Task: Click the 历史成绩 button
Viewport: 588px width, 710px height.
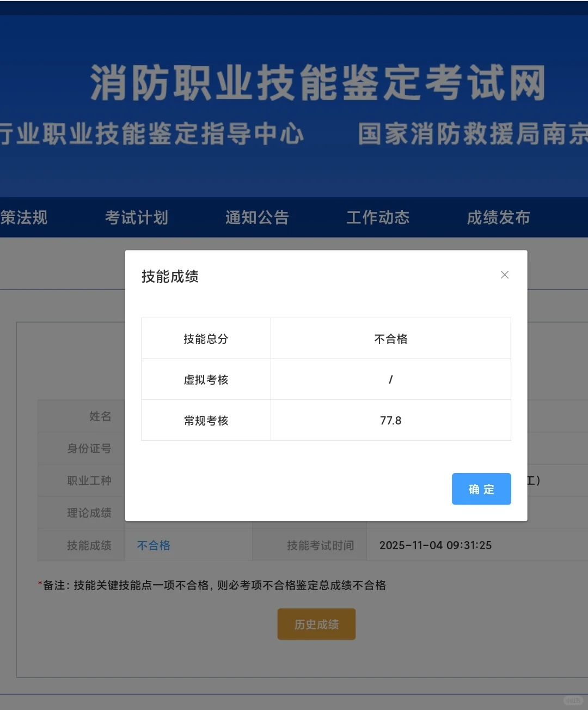Action: pos(316,624)
